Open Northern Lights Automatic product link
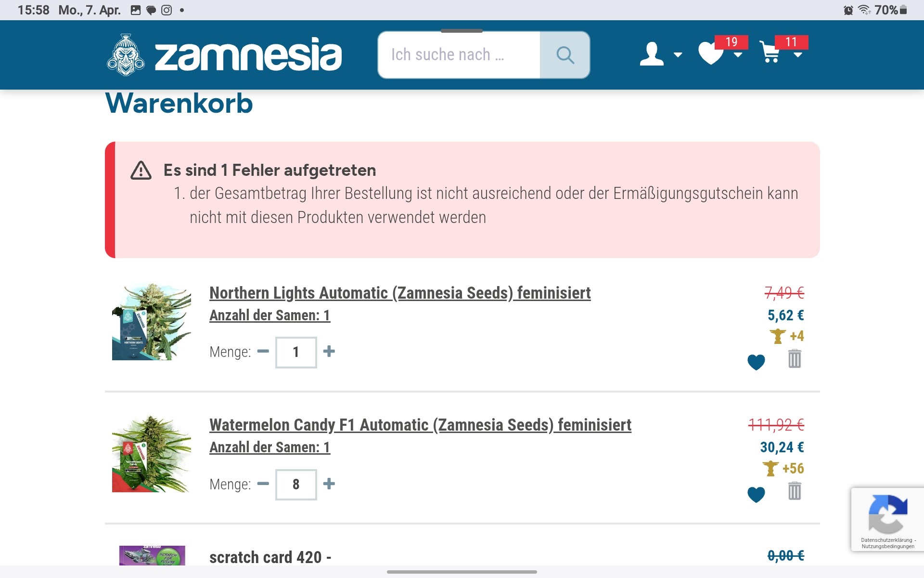 tap(400, 293)
